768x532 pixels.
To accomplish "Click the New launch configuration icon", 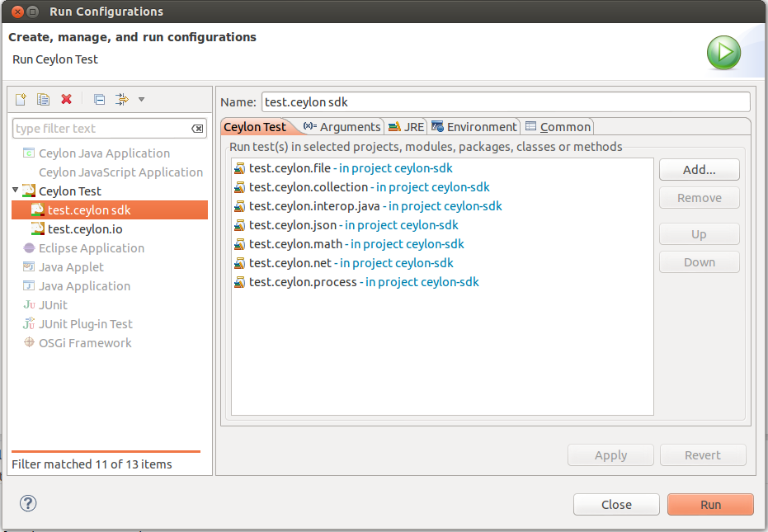I will point(21,100).
